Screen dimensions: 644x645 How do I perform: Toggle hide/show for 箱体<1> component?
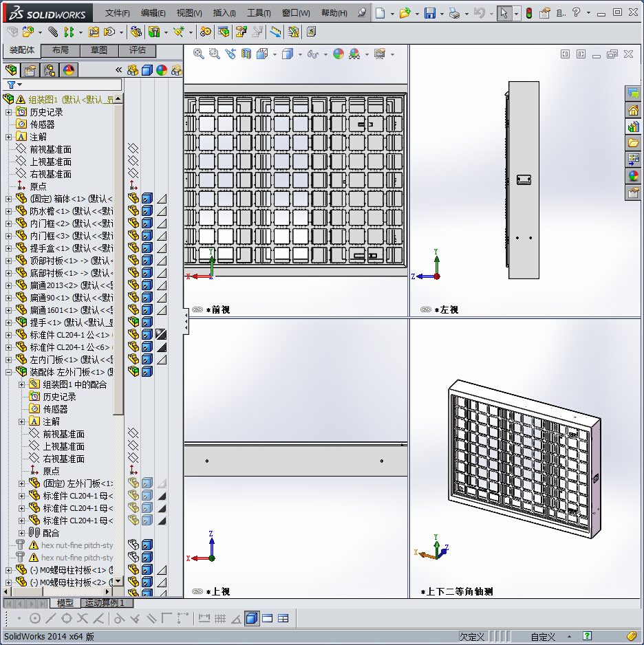click(133, 199)
